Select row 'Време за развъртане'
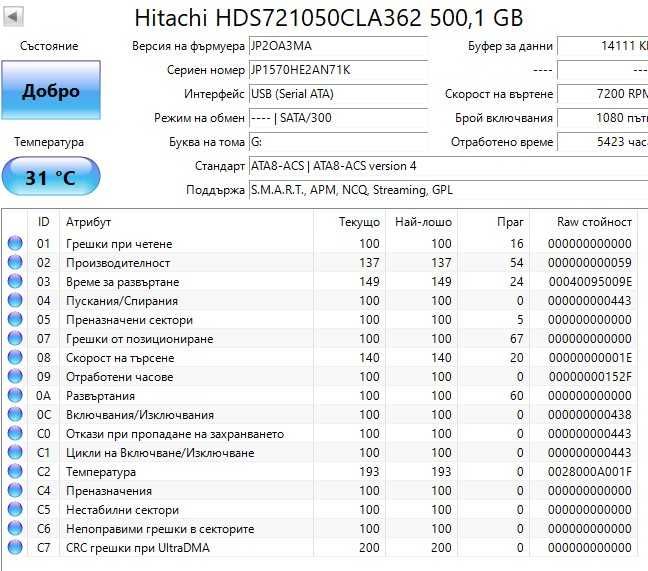The image size is (648, 571). tap(321, 281)
